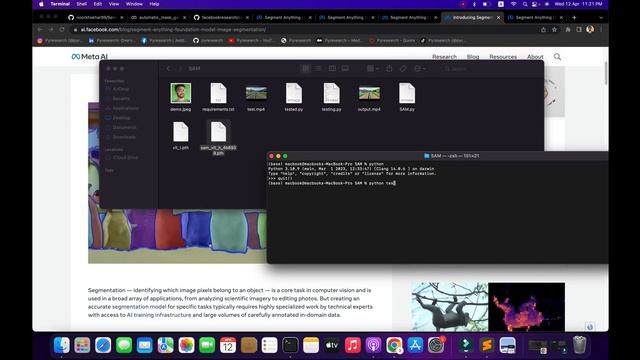
Task: Open a new Chrome tab
Action: pos(574,18)
